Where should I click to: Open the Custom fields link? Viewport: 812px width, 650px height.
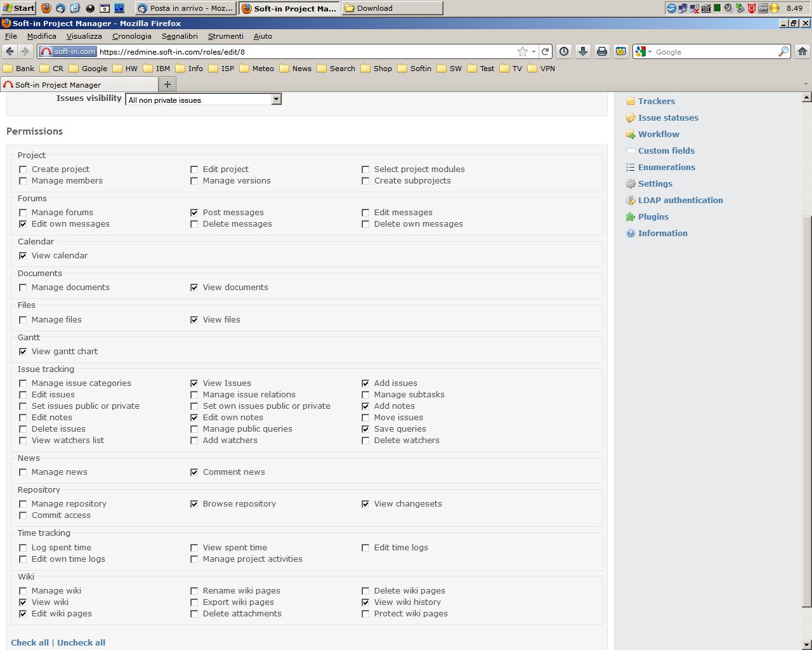point(666,151)
